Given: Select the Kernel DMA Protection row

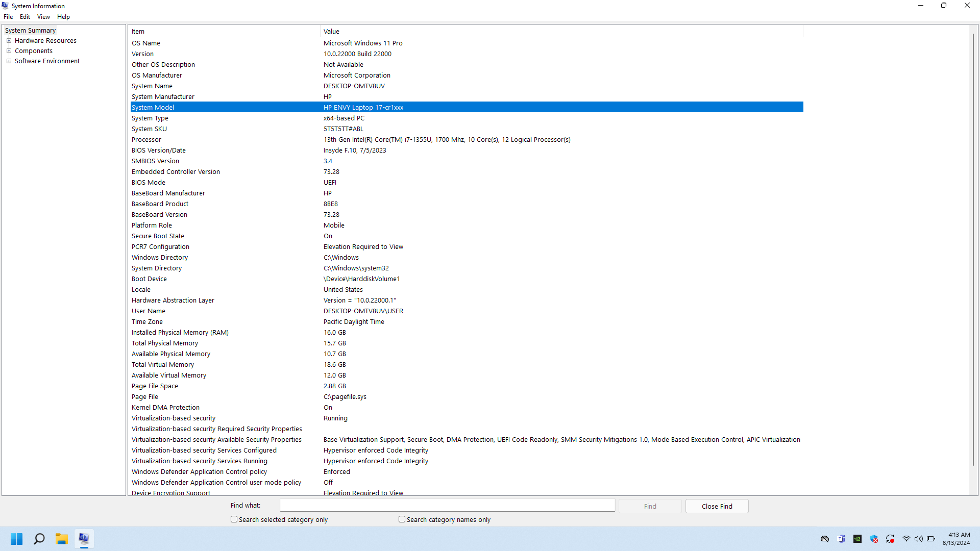Looking at the screenshot, I should click(x=467, y=408).
